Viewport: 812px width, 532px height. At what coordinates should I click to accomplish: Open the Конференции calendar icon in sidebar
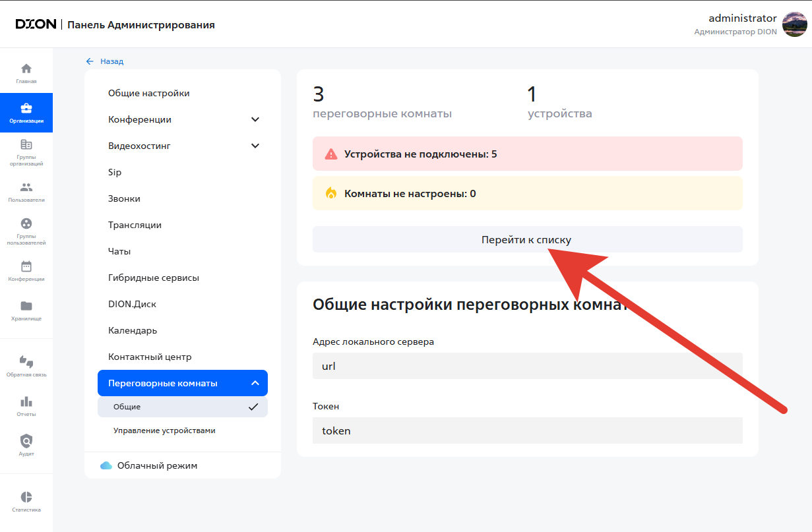tap(26, 267)
